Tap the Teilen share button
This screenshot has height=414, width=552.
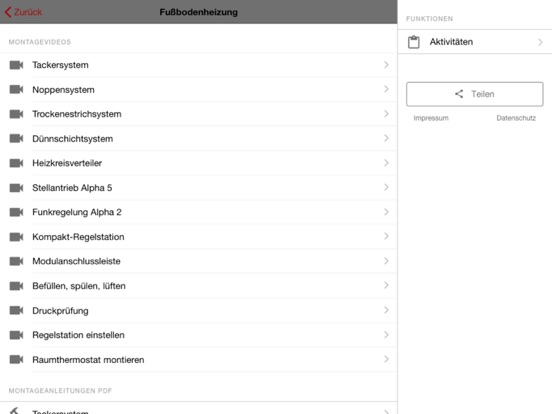tap(475, 94)
